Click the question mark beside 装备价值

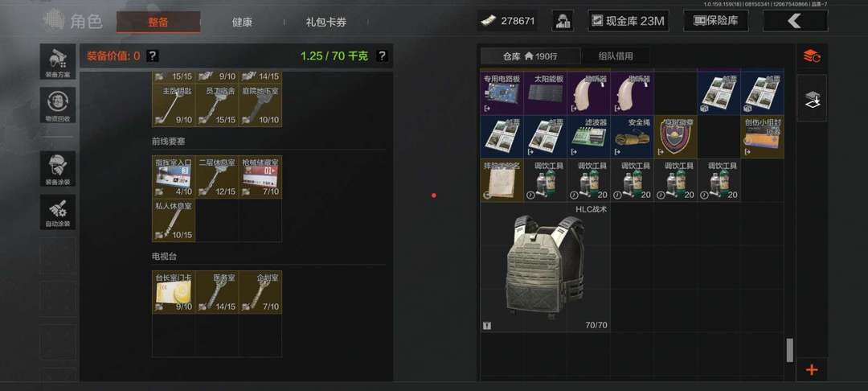click(153, 56)
